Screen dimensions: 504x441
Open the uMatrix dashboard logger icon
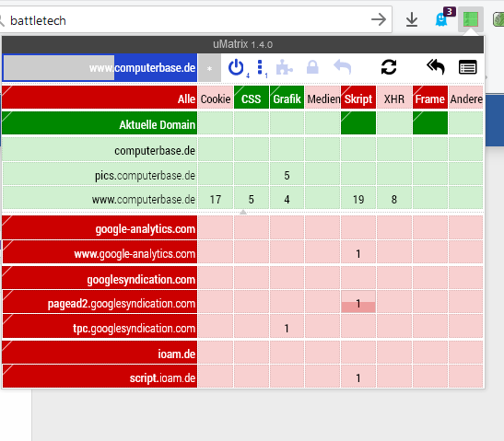click(x=467, y=68)
